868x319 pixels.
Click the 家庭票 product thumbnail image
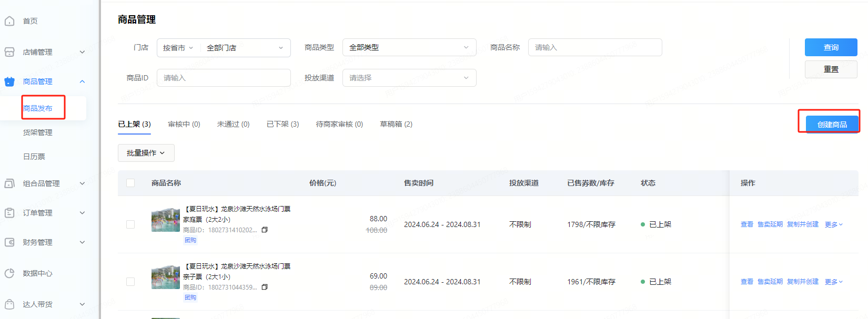[165, 221]
